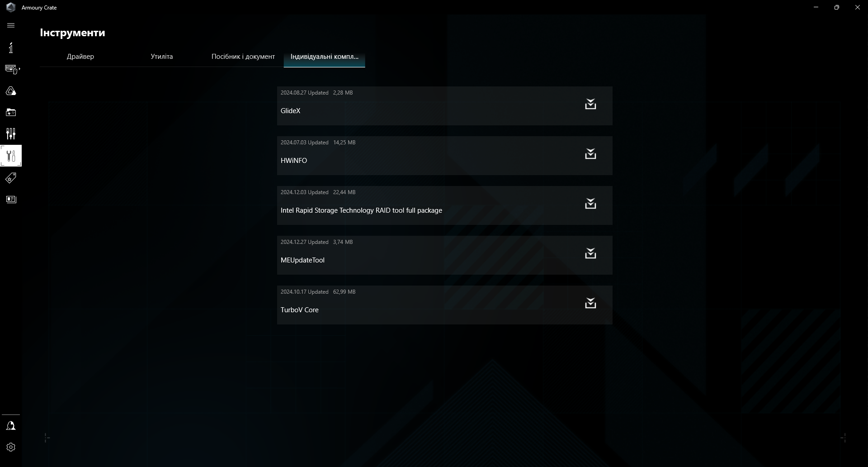Open the Deals price tag icon
The width and height of the screenshot is (868, 467).
11,178
